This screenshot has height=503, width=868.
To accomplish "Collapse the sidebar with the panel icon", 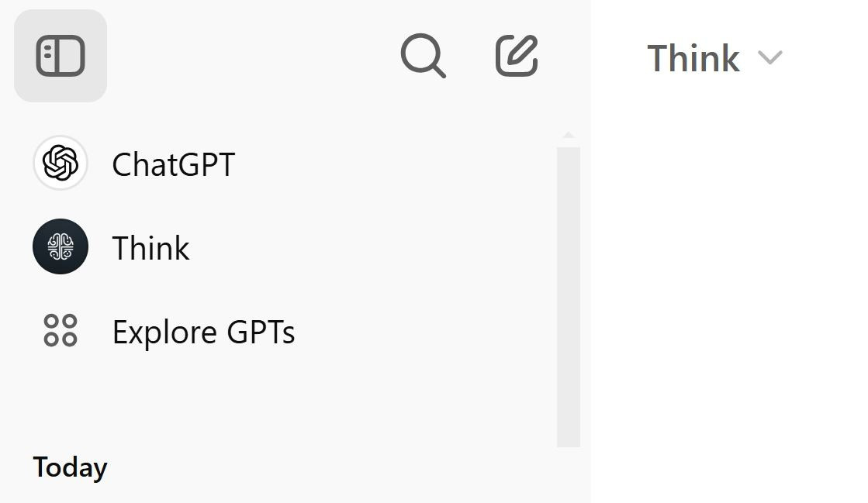I will (x=61, y=56).
